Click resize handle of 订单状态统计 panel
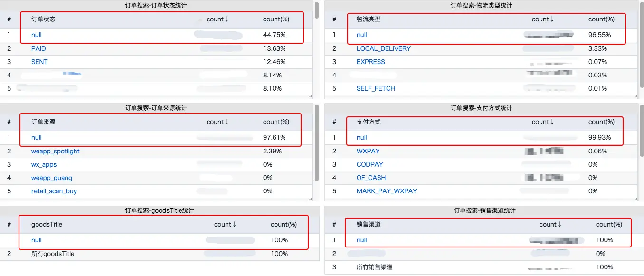Screen dimensions: 644x276 click(311, 96)
